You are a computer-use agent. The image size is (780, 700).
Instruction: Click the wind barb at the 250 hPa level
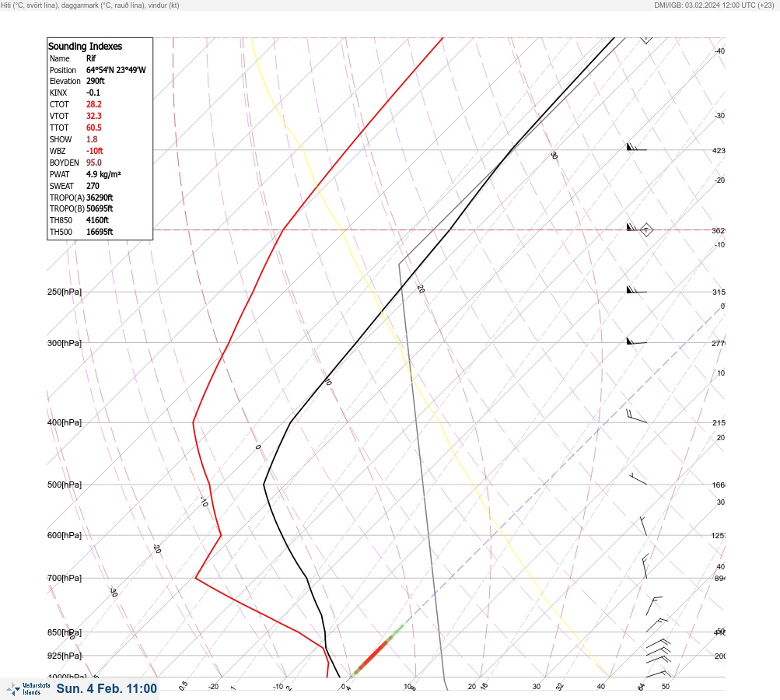(x=637, y=289)
